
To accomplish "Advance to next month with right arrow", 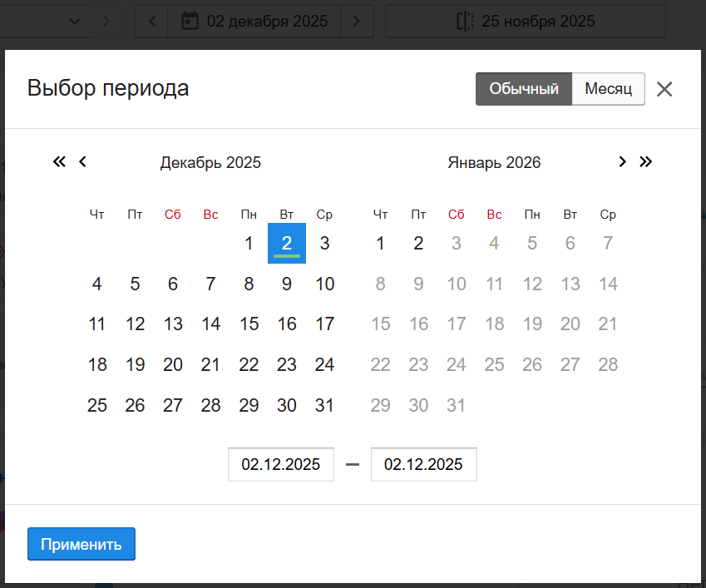I will coord(622,162).
